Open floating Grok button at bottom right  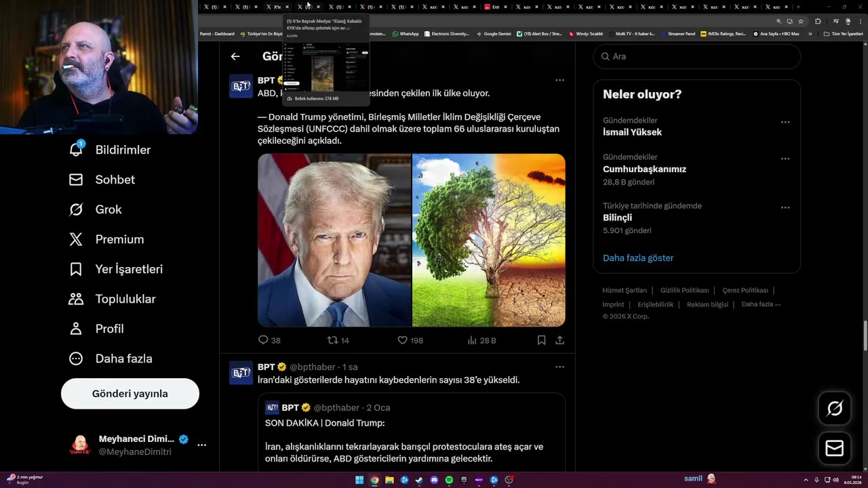tap(835, 408)
